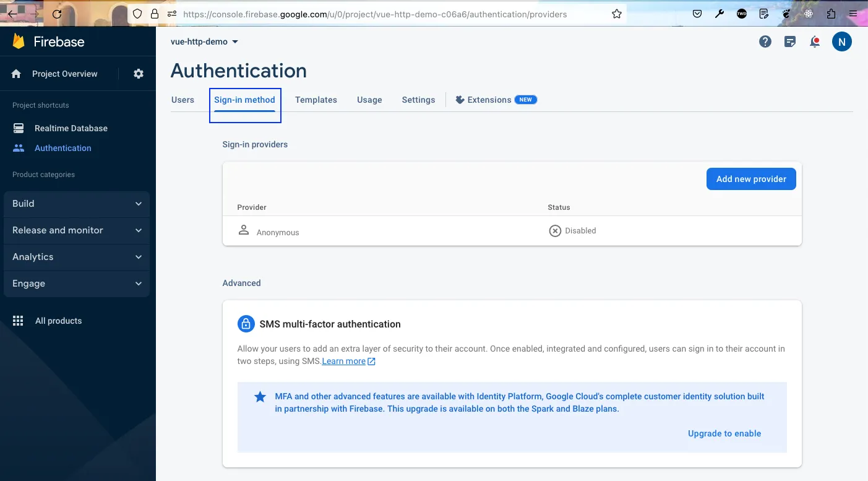The image size is (868, 481).
Task: Open browser extensions puzzle icon
Action: coord(831,14)
